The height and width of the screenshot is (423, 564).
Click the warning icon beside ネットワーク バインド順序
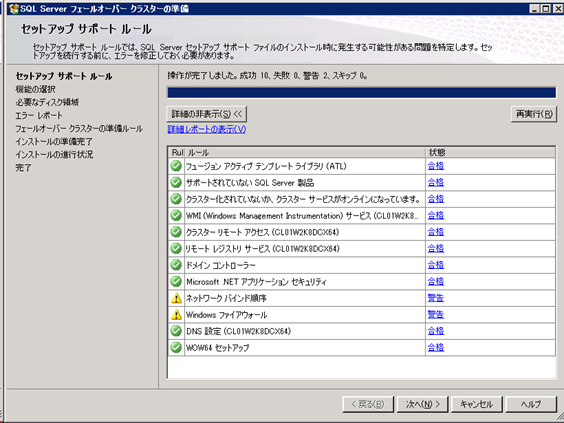tap(176, 298)
